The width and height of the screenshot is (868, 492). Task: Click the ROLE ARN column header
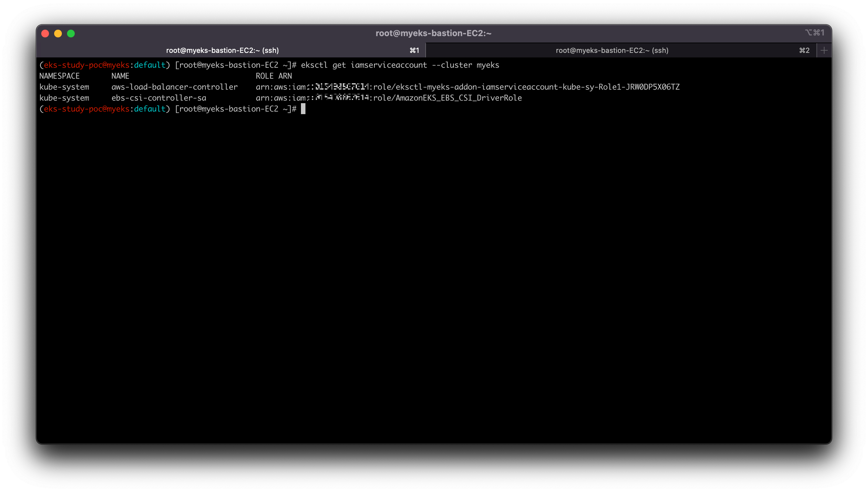pyautogui.click(x=274, y=76)
